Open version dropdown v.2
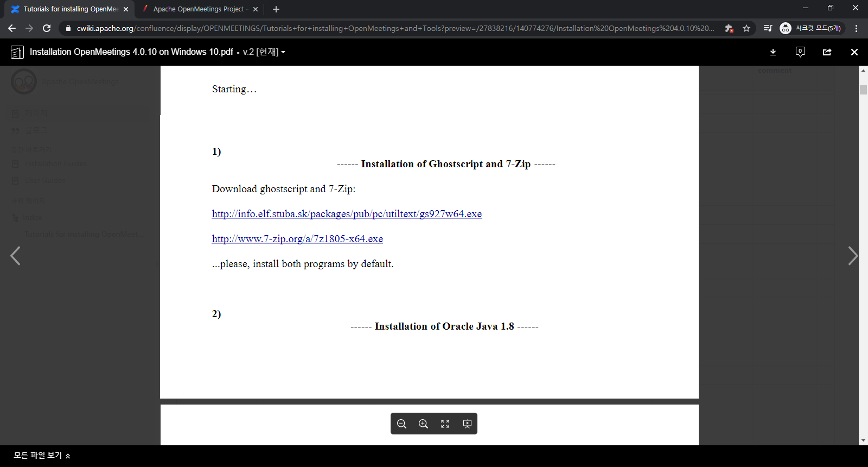The width and height of the screenshot is (868, 467). point(264,52)
